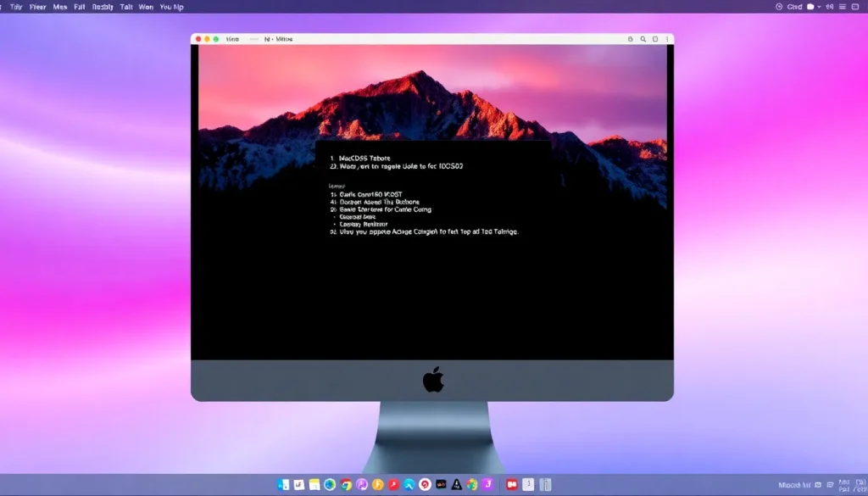Open the 'Fiear' menu in menu bar
The image size is (868, 496).
[x=38, y=6]
